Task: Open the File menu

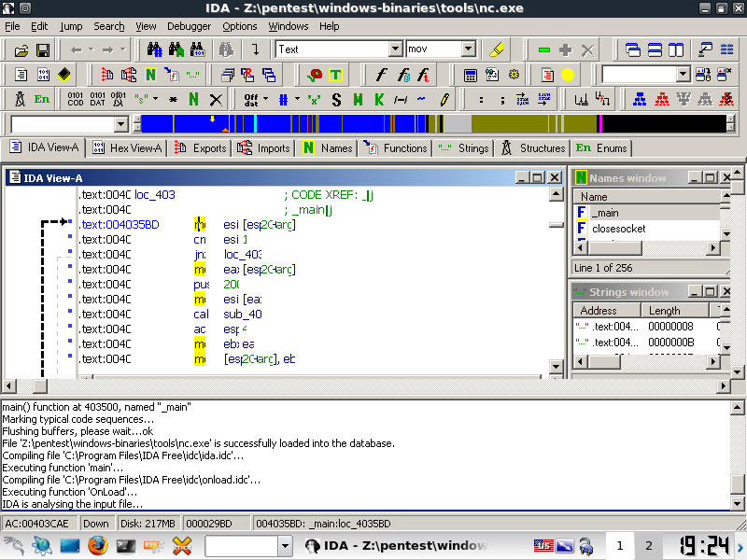Action: click(12, 26)
